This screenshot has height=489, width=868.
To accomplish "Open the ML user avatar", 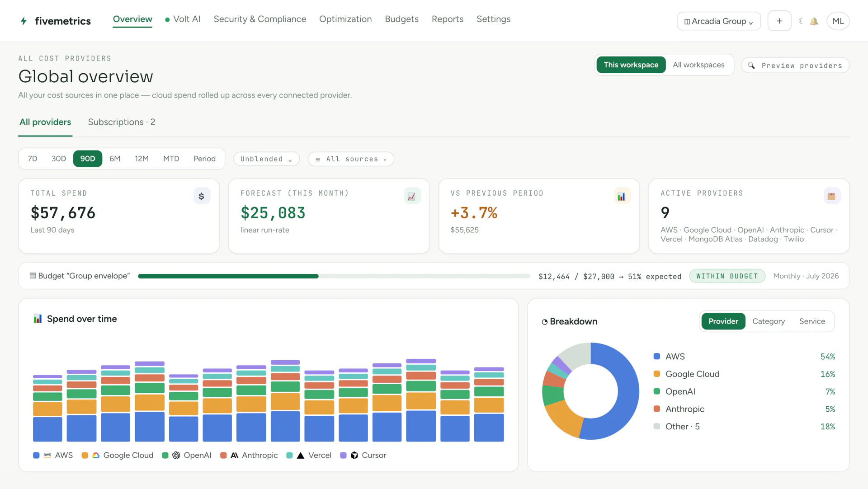I will pos(838,21).
